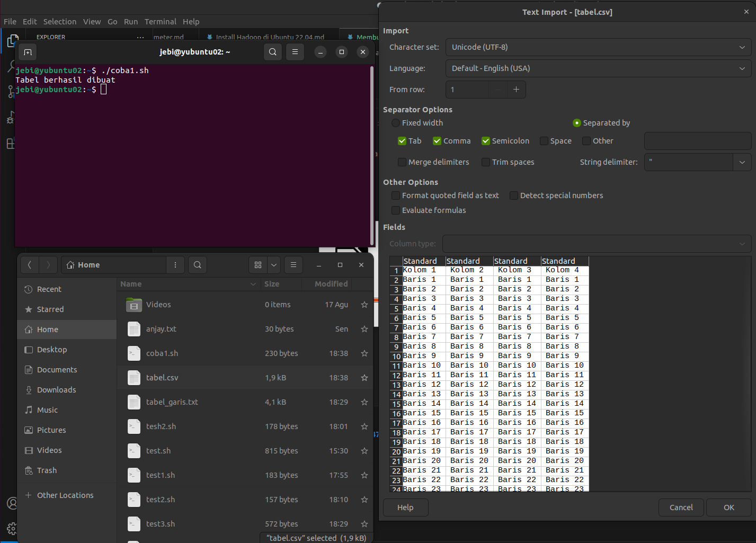This screenshot has width=756, height=543.
Task: Increase the From row value
Action: tap(516, 90)
